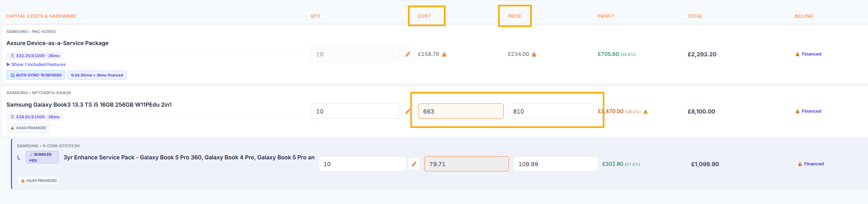Click the HAAS FINANCED tag under Enhance Service Pack
868x204 pixels.
[39, 181]
